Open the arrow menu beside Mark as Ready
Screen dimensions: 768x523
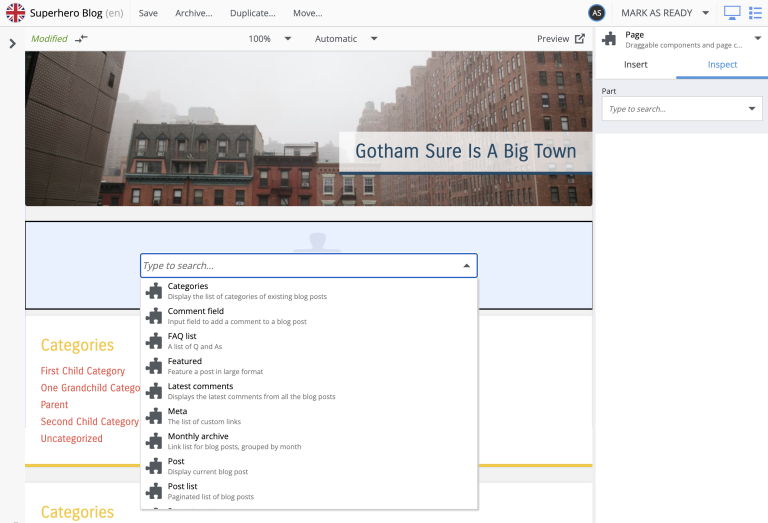[x=705, y=13]
